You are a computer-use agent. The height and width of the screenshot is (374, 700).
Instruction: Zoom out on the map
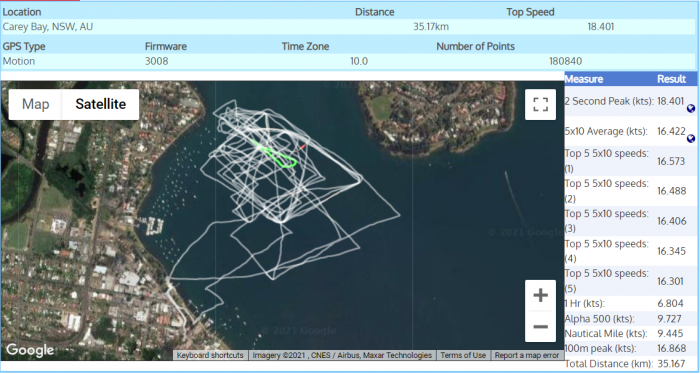[x=540, y=327]
